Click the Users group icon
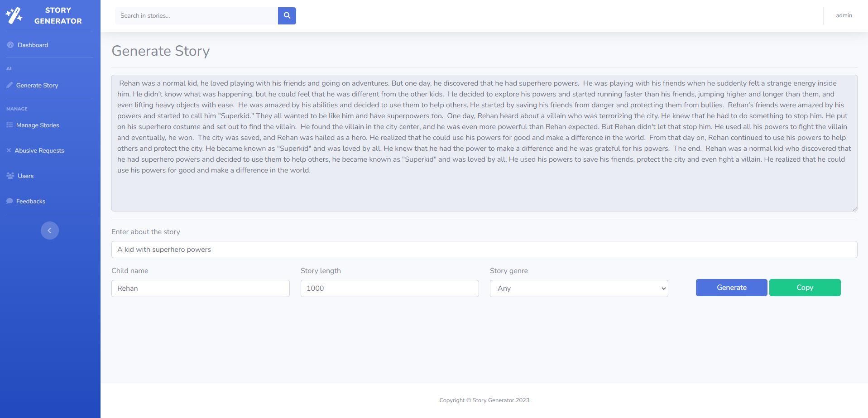The height and width of the screenshot is (418, 868). (x=10, y=176)
